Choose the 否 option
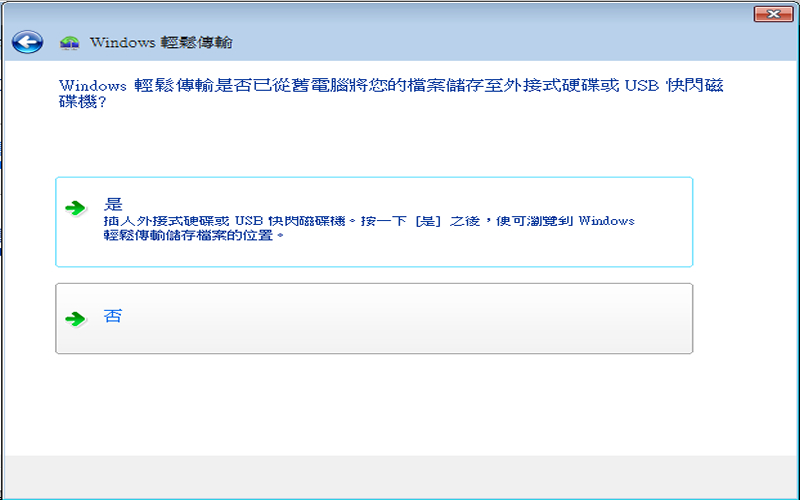Image resolution: width=800 pixels, height=500 pixels. coord(374,318)
